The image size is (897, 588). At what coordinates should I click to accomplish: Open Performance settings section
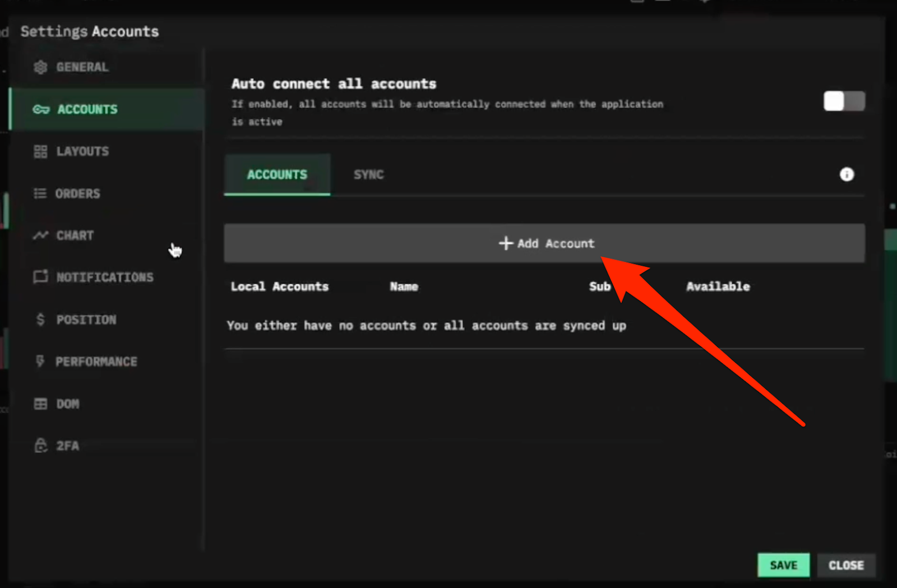click(107, 362)
